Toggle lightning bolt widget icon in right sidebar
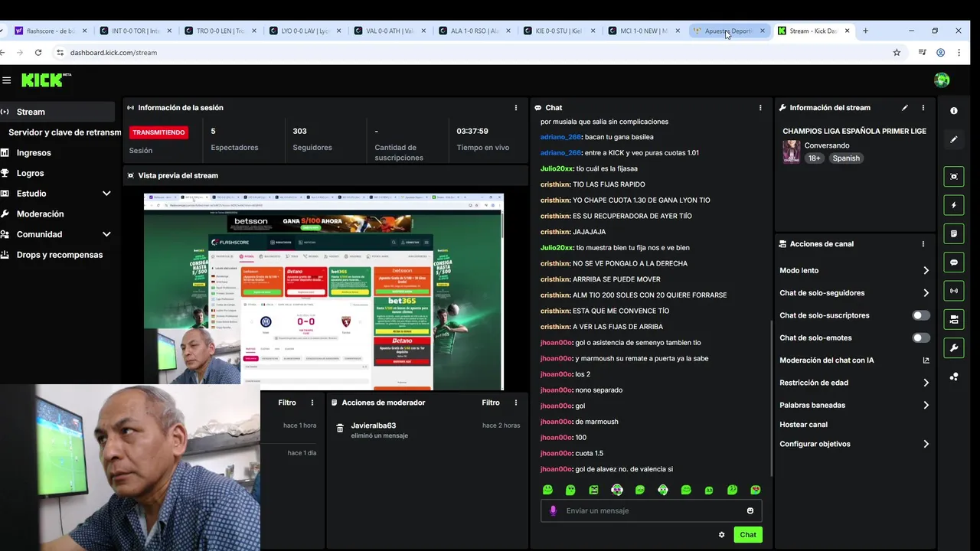This screenshot has height=551, width=980. pos(954,205)
